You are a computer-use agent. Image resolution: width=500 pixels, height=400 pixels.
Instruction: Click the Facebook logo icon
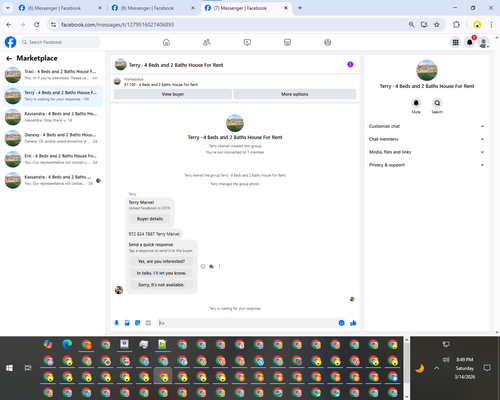tap(10, 42)
